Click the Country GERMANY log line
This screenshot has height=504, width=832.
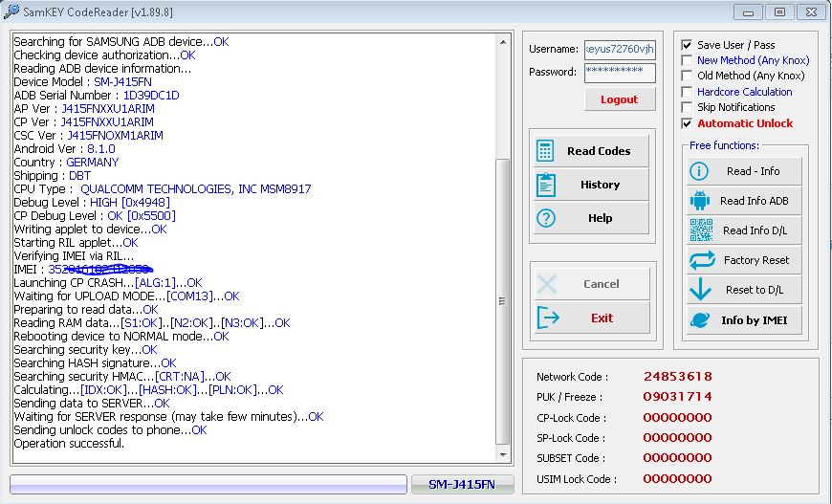pos(66,163)
